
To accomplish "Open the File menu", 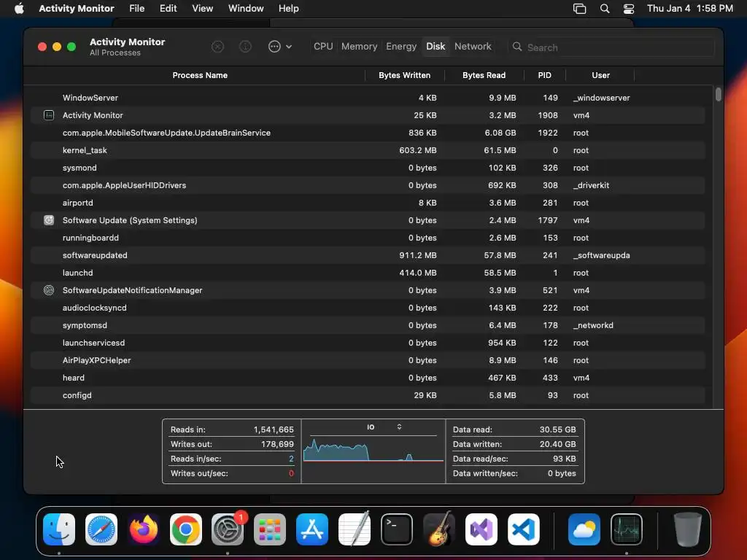I will [x=136, y=9].
